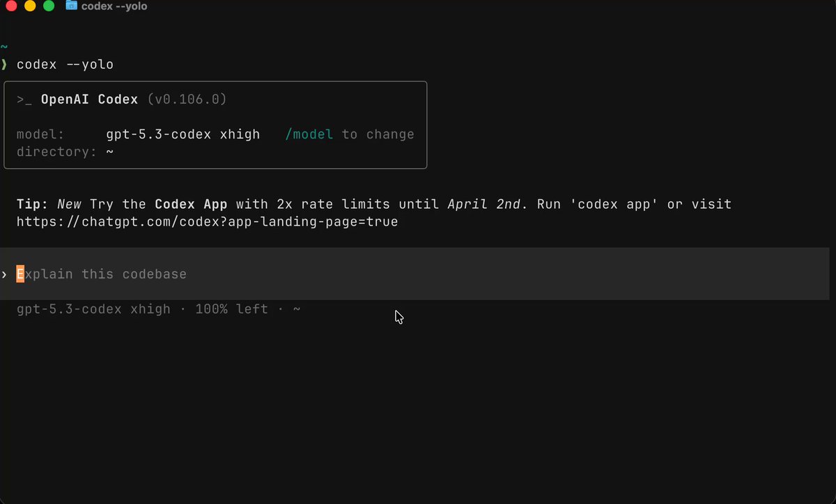Select the gpt-5.3-codex xhigh model value in the banner
Image resolution: width=836 pixels, height=504 pixels.
click(x=183, y=134)
